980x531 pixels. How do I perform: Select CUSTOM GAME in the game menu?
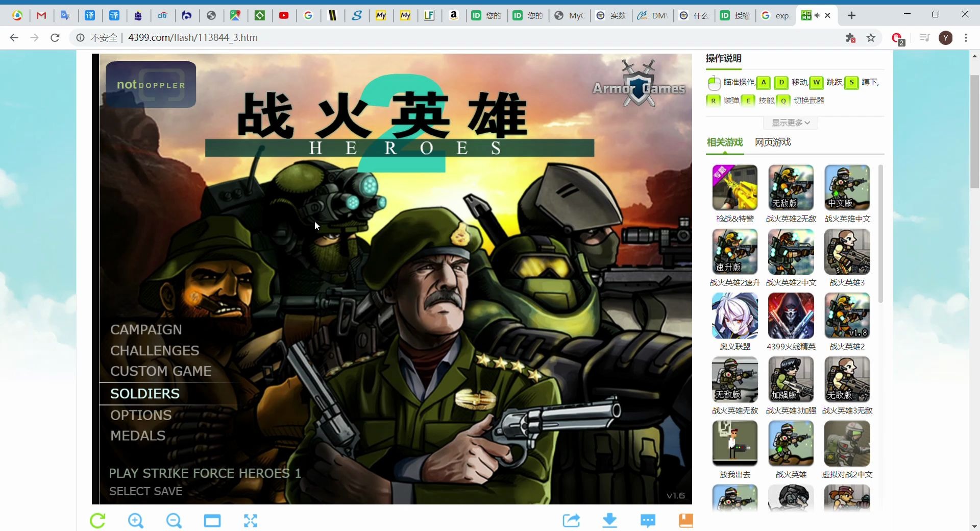[x=161, y=371]
